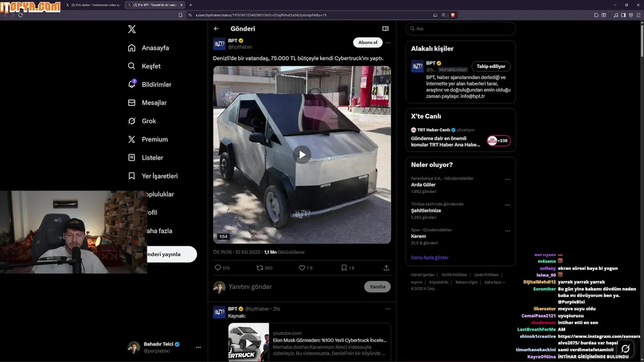
Task: Open Listeler from the sidebar
Action: 145,158
